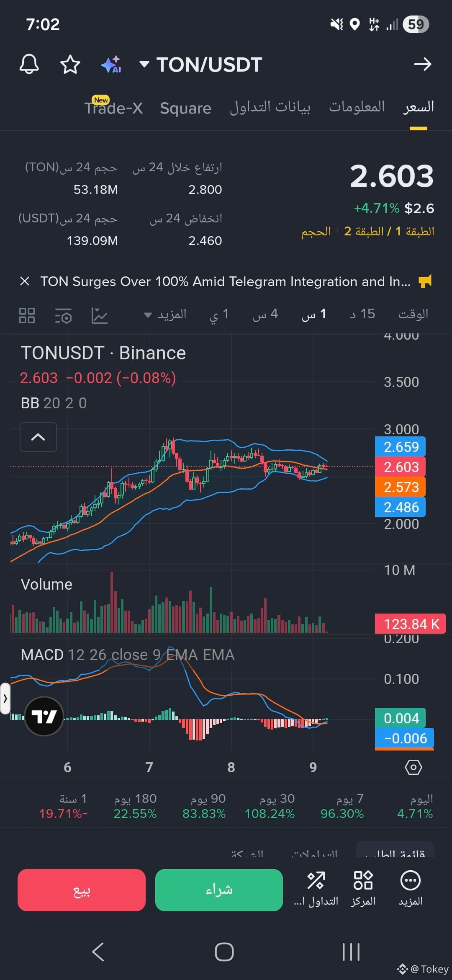452x980 pixels.
Task: Tap the arrow icon at top corner
Action: 422,64
